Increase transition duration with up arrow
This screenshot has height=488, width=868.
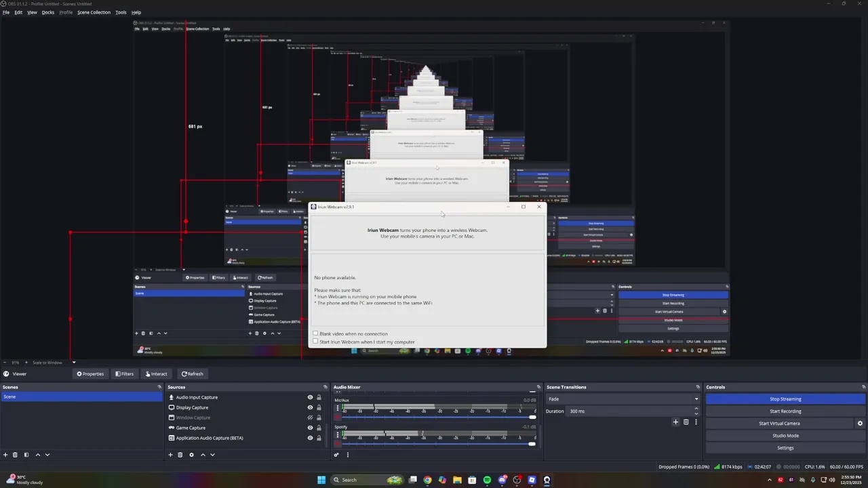click(x=696, y=409)
